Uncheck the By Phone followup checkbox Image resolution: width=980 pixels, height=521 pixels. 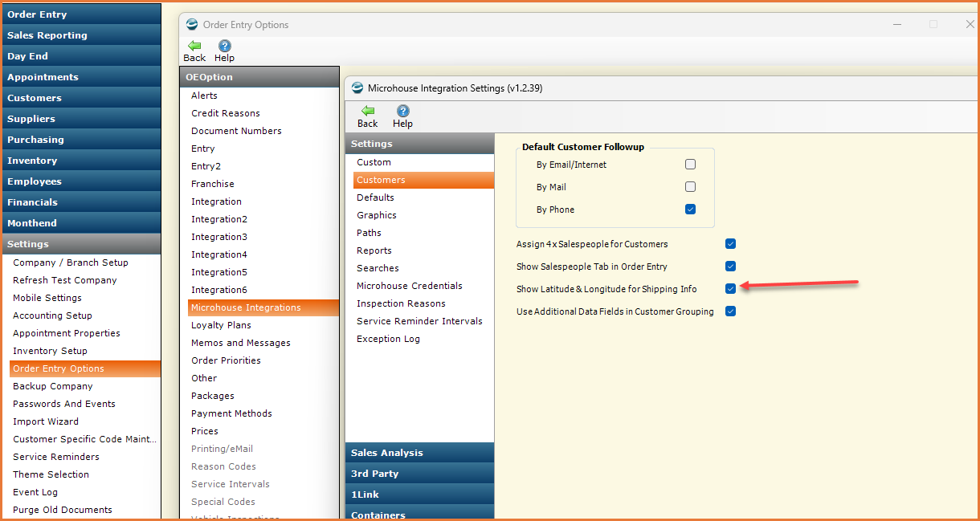690,210
